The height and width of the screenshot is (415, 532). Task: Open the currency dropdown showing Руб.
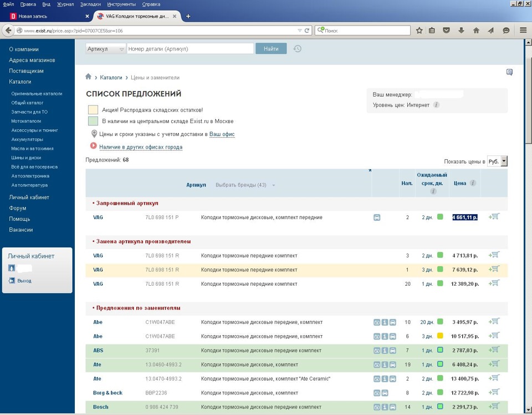pos(498,161)
